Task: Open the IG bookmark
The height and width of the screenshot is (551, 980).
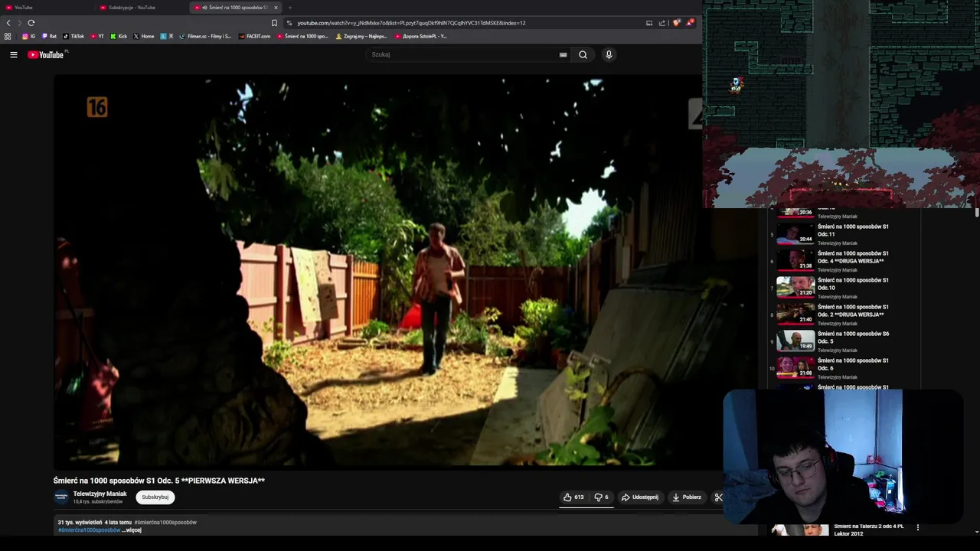Action: [28, 36]
